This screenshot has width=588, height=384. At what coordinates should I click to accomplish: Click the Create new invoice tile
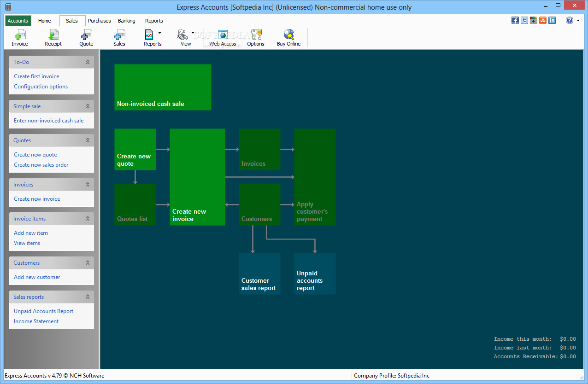click(197, 177)
